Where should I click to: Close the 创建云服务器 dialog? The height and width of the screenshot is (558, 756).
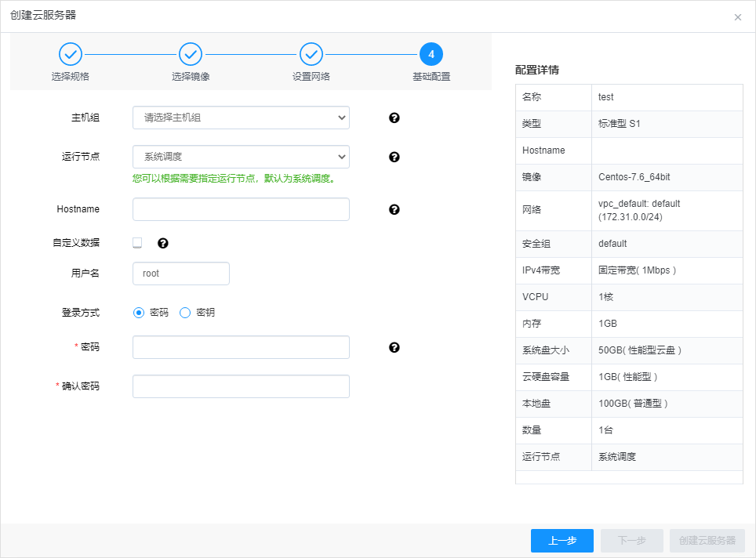[738, 17]
